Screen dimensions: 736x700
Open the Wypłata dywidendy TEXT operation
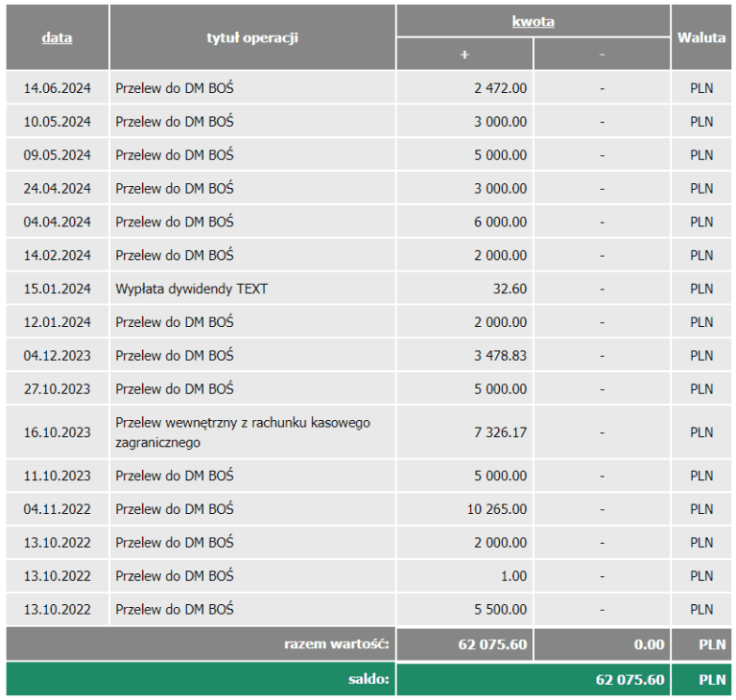tap(191, 289)
